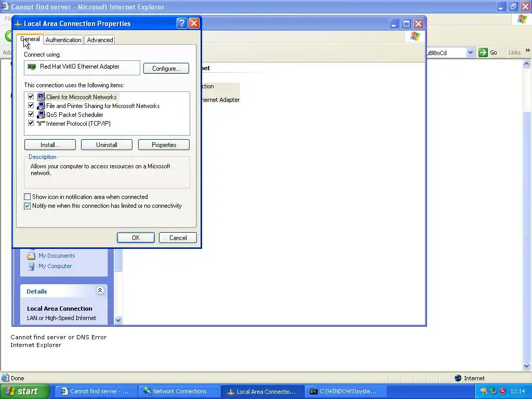Cancel the Local Area Connection Properties dialog

178,238
